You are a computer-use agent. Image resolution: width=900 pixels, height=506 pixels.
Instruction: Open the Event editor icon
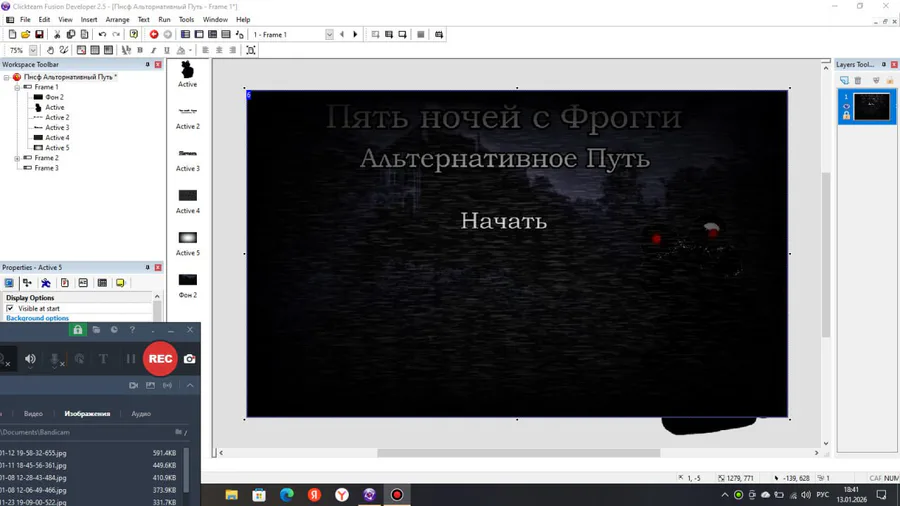pos(212,34)
